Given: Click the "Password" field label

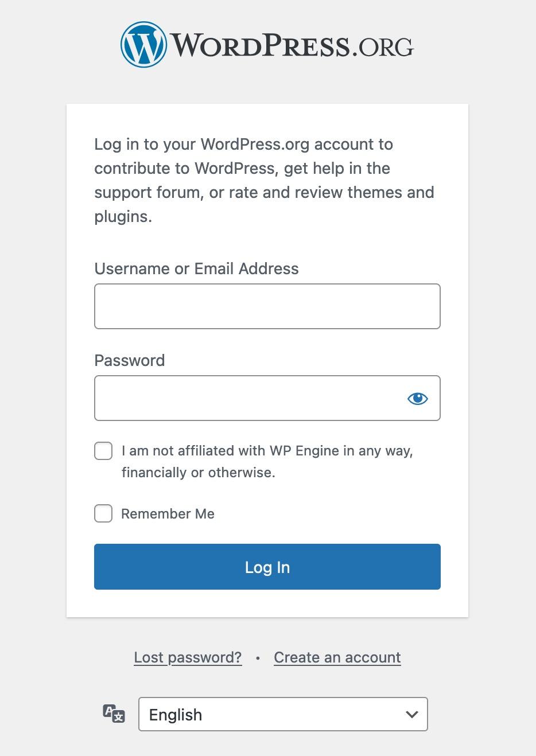Looking at the screenshot, I should pos(129,360).
